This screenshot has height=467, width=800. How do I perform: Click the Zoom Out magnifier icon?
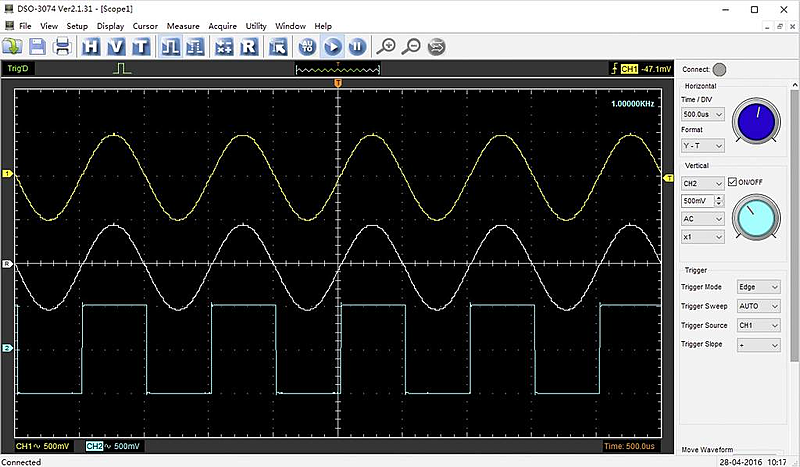410,46
